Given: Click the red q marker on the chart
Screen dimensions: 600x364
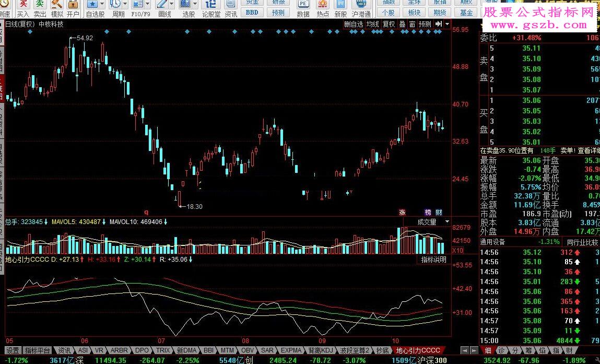Looking at the screenshot, I should click(x=146, y=212).
